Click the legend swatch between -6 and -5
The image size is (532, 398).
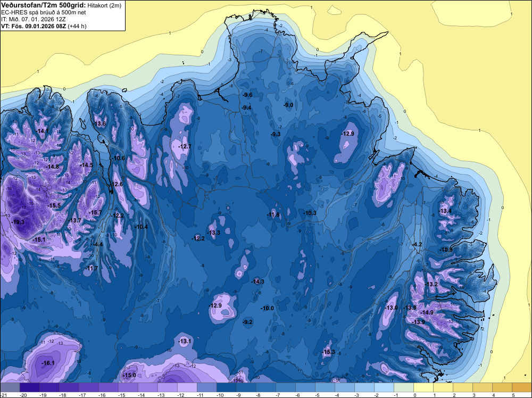[x=305, y=387]
